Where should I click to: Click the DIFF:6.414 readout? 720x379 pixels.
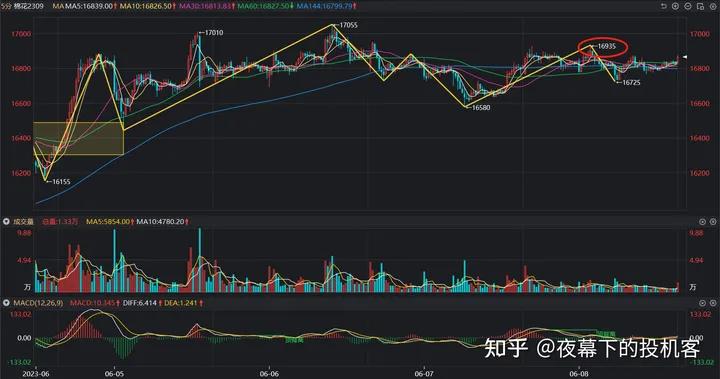point(140,303)
